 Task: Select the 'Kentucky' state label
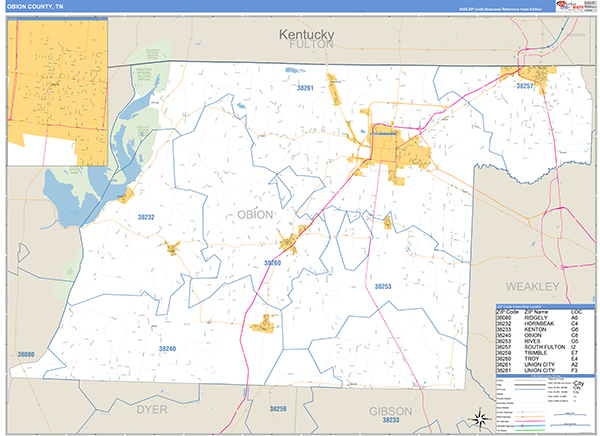click(x=306, y=34)
